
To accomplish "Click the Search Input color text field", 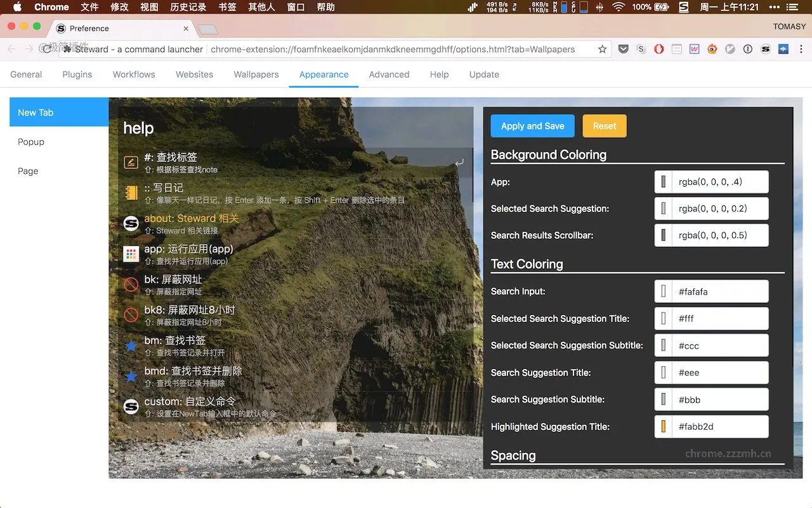I will point(720,291).
